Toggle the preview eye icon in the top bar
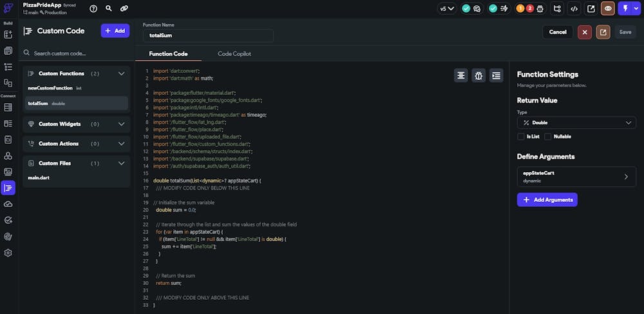The image size is (644, 314). coord(607,9)
